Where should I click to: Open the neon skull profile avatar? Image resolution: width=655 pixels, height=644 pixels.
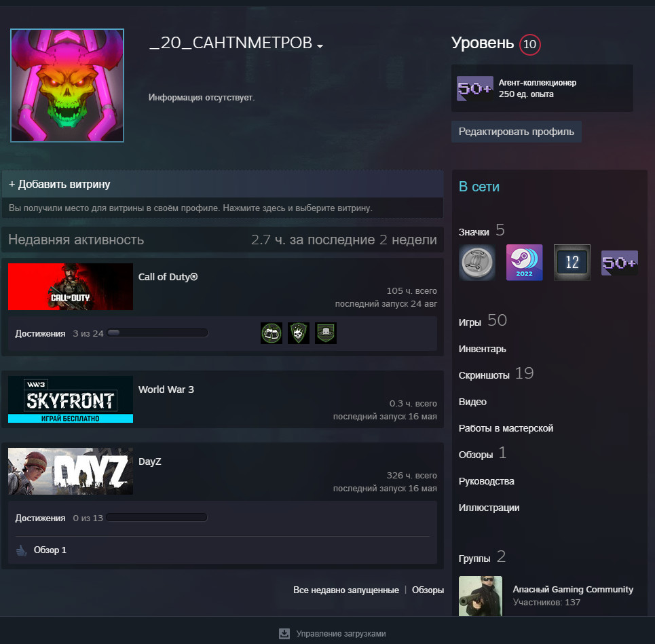(x=67, y=86)
